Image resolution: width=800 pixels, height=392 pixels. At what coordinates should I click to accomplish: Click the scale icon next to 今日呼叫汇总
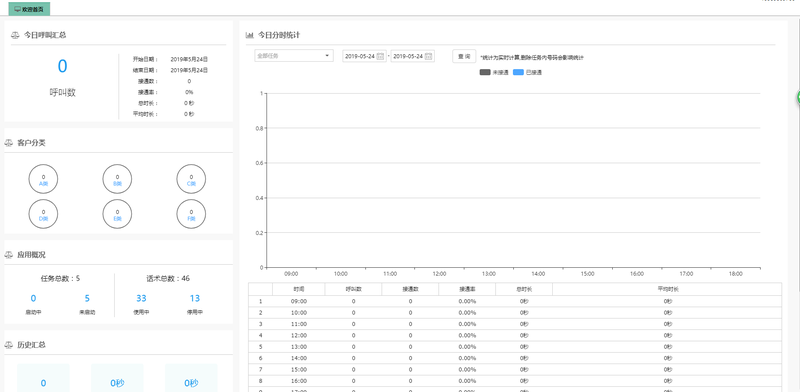[15, 35]
